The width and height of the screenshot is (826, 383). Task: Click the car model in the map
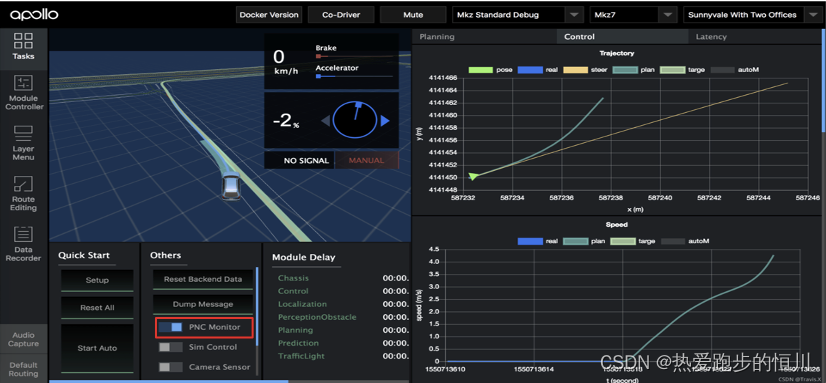(231, 186)
